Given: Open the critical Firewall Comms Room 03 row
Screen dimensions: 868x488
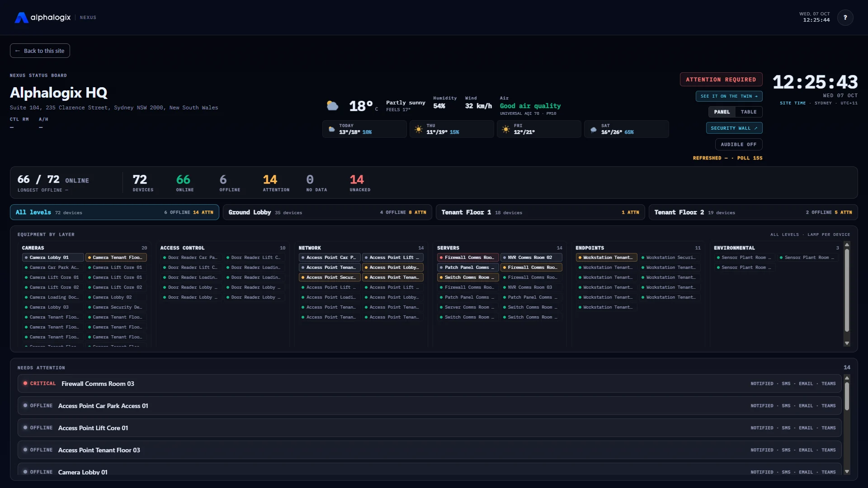Looking at the screenshot, I should tap(429, 384).
